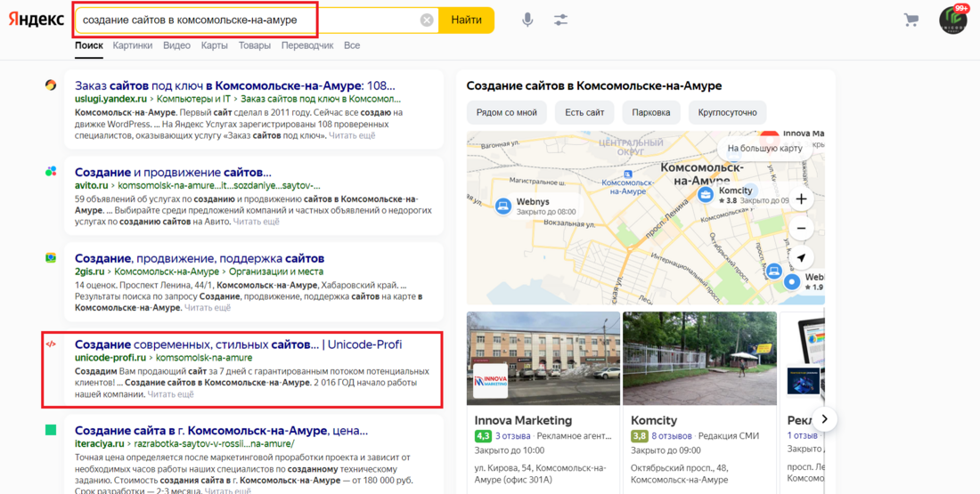
Task: Switch to the Карты tab
Action: pyautogui.click(x=215, y=45)
